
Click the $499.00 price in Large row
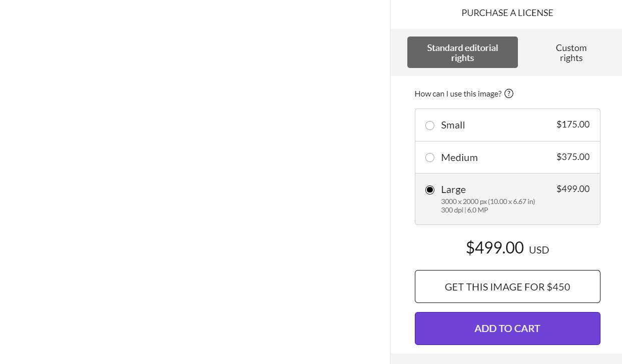point(573,188)
